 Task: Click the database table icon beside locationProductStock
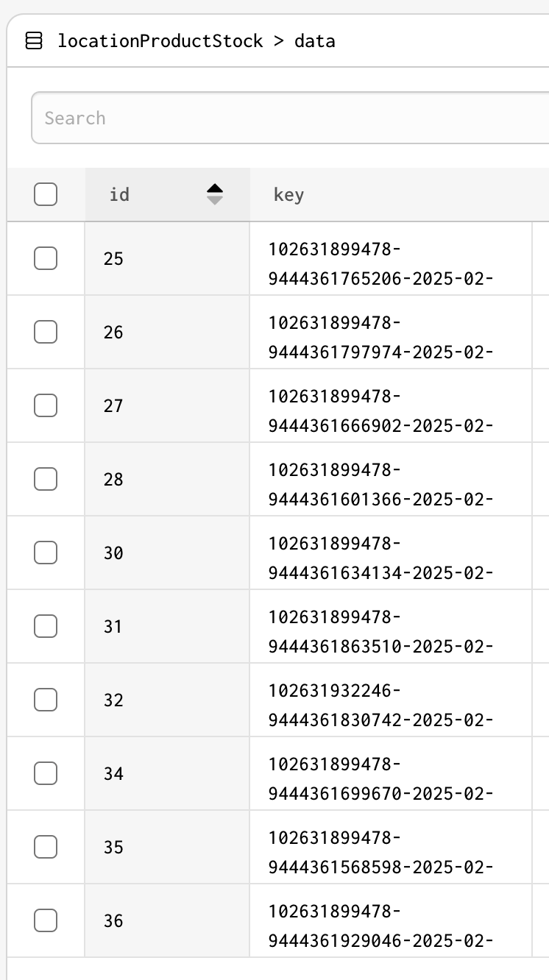click(x=34, y=40)
